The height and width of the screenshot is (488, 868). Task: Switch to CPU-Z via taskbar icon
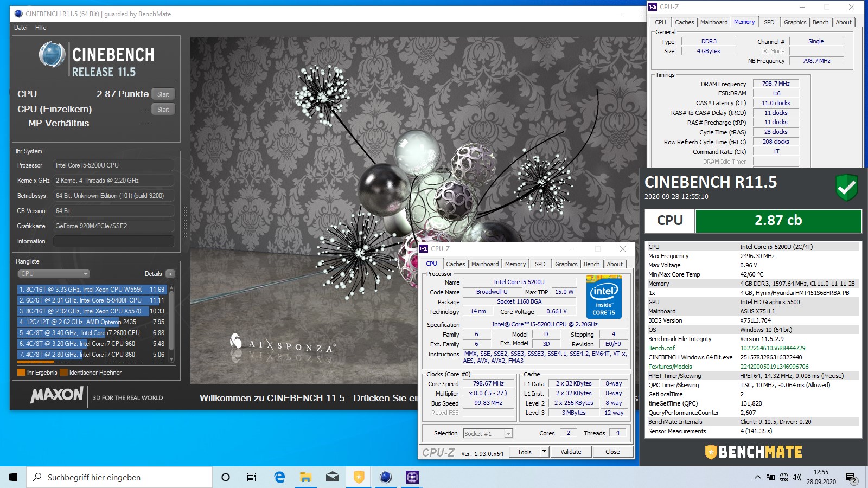[412, 477]
